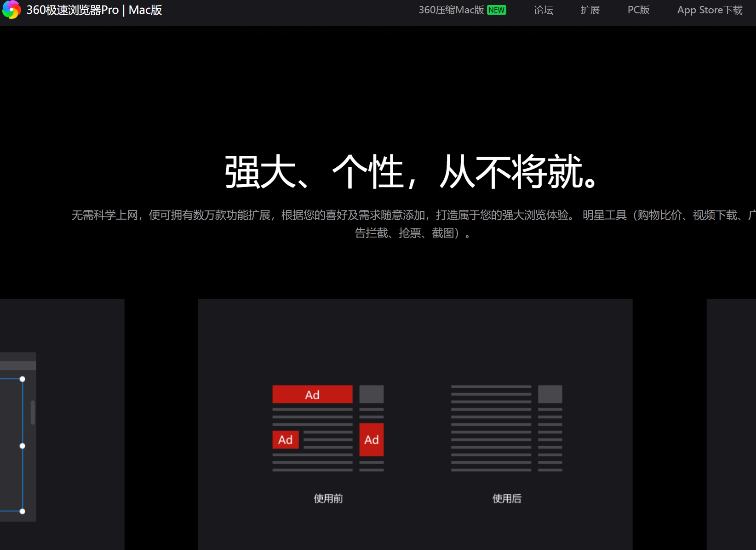This screenshot has width=756, height=550.
Task: Toggle the top blue selection handle
Action: click(x=23, y=379)
